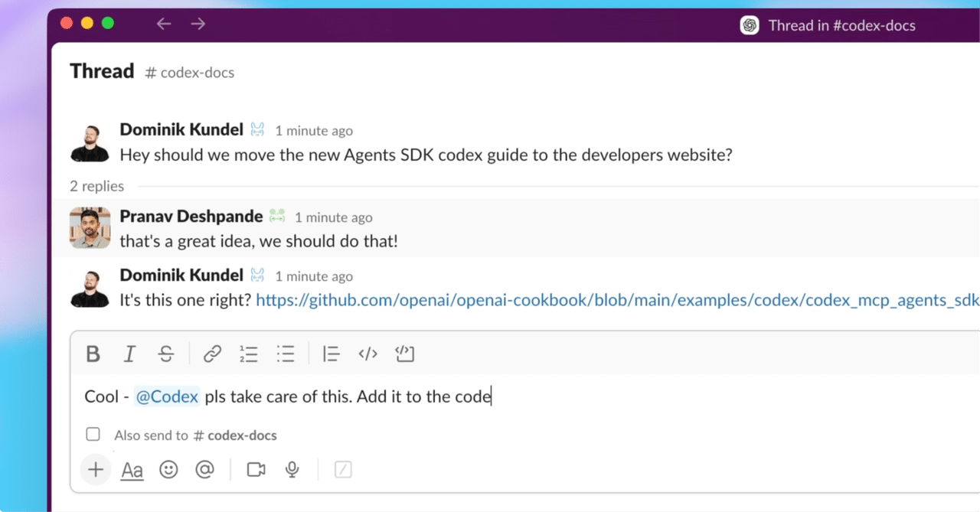Toggle inline code formatting
Viewport: 980px width, 512px height.
pos(367,354)
